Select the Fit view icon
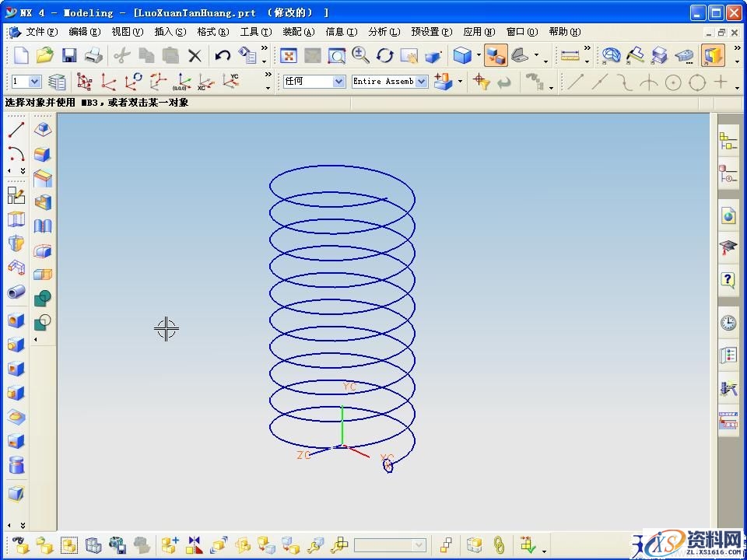 [288, 55]
